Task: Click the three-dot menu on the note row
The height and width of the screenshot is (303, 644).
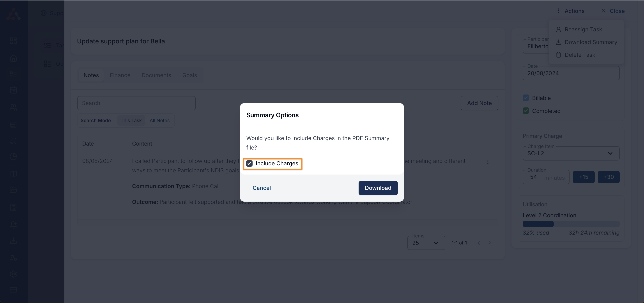Action: pyautogui.click(x=488, y=162)
